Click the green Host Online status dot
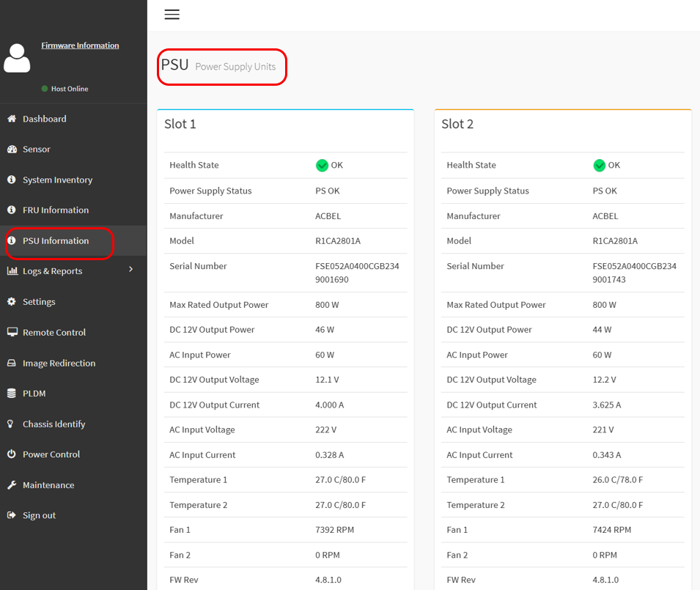The height and width of the screenshot is (590, 700). (45, 89)
